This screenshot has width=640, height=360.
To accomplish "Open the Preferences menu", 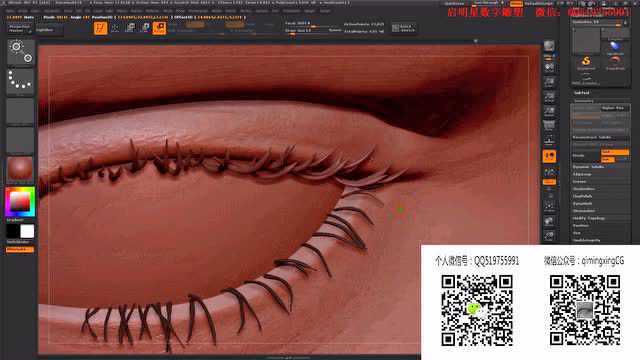I will tap(198, 11).
